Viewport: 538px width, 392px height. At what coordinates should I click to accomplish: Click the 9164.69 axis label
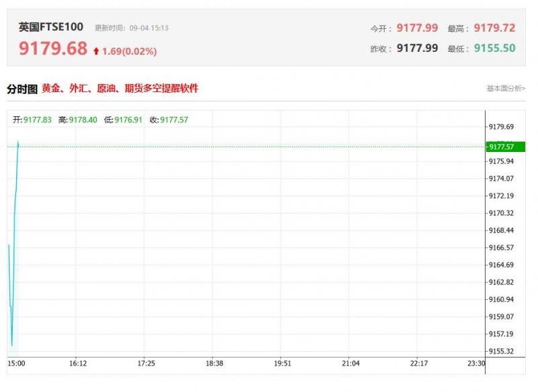click(501, 265)
